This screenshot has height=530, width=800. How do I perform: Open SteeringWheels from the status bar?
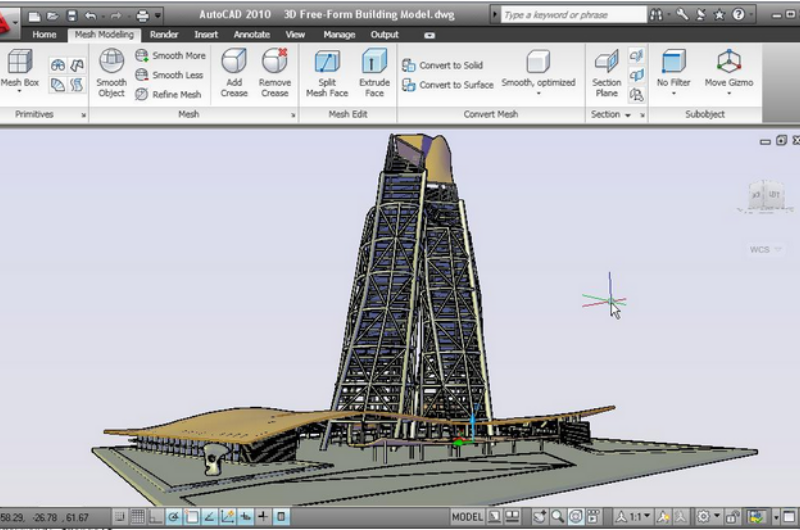click(x=576, y=517)
